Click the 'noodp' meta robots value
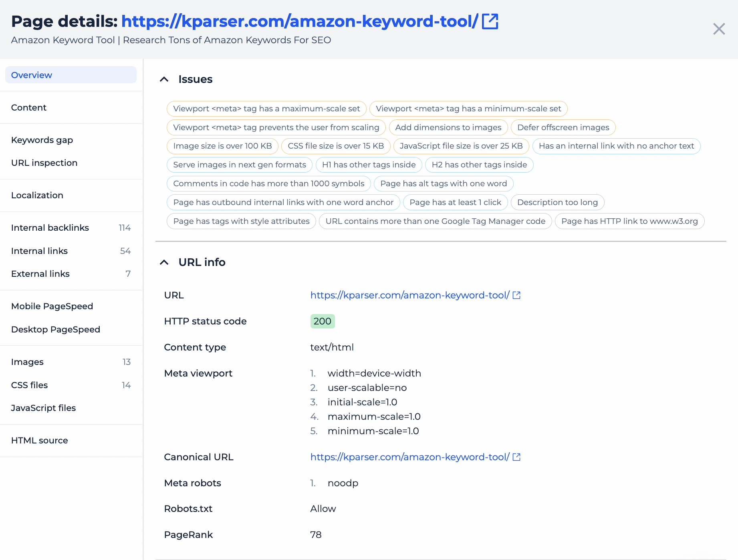Screen dimensions: 738x560 (343, 483)
